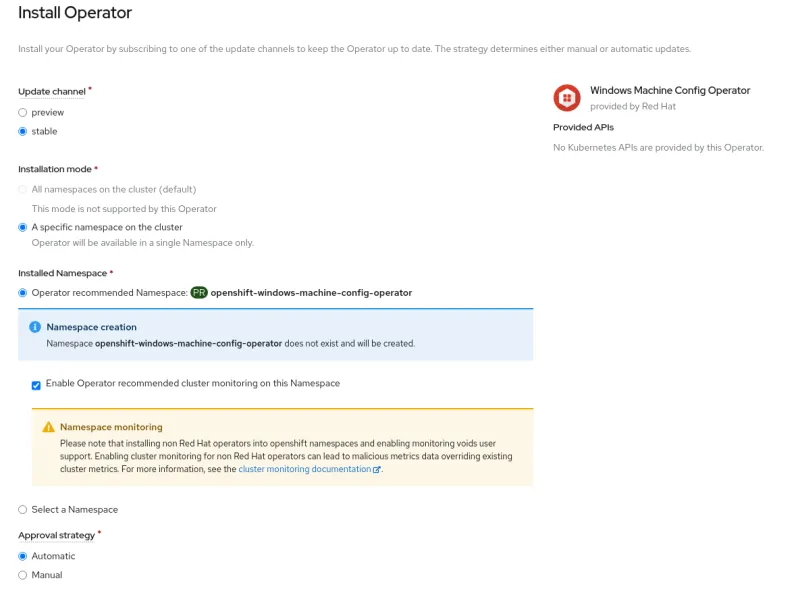The width and height of the screenshot is (800, 591).
Task: Click the Provided APIs heading
Action: (583, 127)
